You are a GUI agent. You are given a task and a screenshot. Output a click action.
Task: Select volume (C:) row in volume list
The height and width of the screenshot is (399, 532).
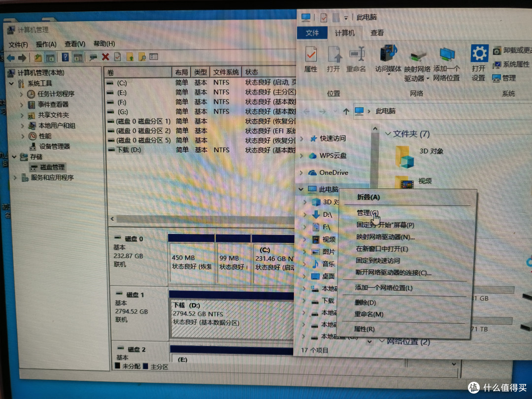(201, 82)
